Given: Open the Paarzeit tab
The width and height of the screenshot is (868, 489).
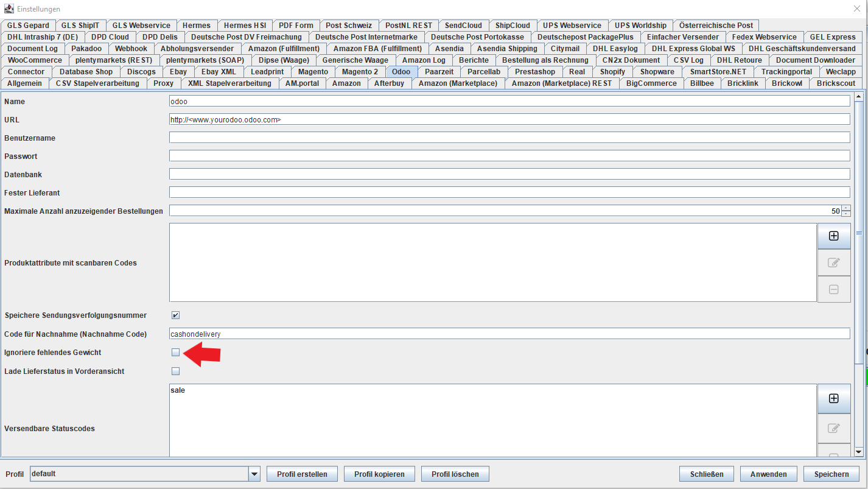Looking at the screenshot, I should pos(439,72).
